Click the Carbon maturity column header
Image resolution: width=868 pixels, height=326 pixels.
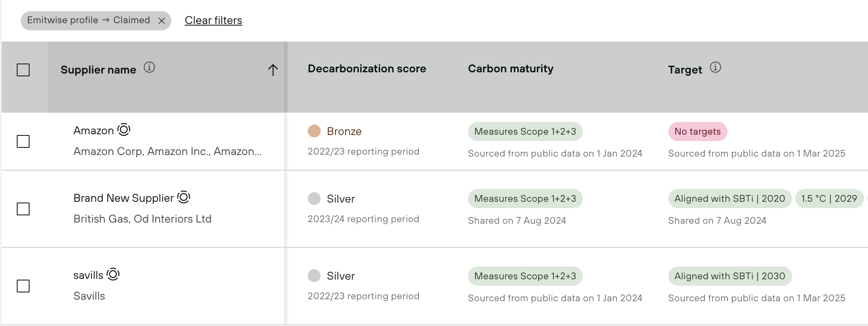click(511, 69)
